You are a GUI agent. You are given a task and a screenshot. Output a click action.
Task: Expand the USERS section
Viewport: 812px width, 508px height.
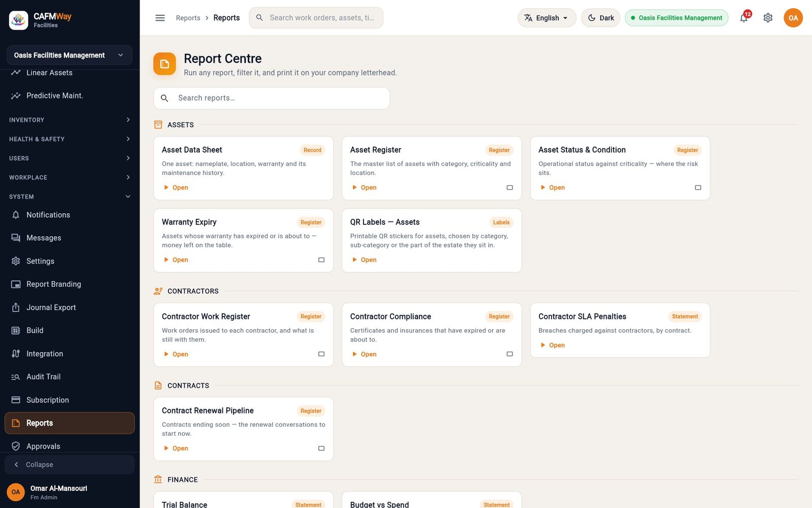70,158
